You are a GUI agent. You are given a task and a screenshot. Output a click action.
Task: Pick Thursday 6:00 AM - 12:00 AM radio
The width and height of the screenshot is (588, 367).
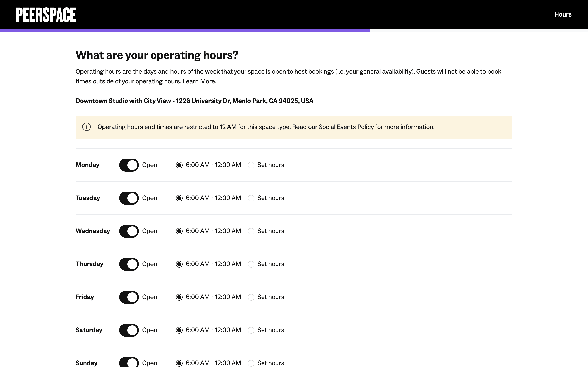click(179, 264)
